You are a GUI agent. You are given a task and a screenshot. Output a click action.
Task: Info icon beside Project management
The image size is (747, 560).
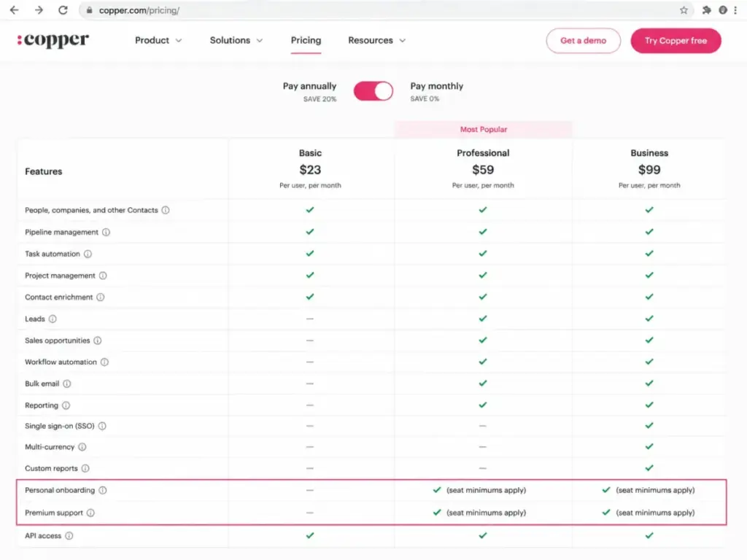[x=103, y=276]
